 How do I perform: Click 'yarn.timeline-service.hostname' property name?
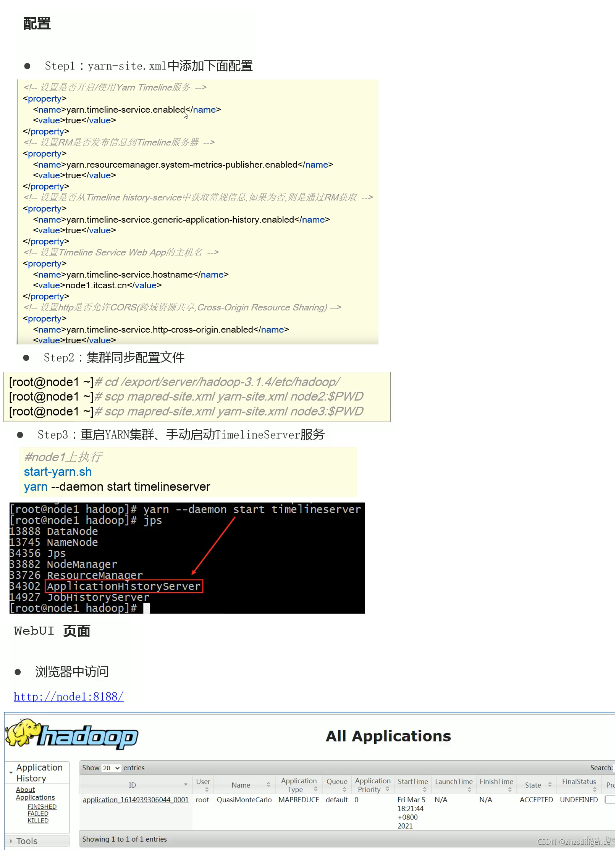click(x=130, y=275)
